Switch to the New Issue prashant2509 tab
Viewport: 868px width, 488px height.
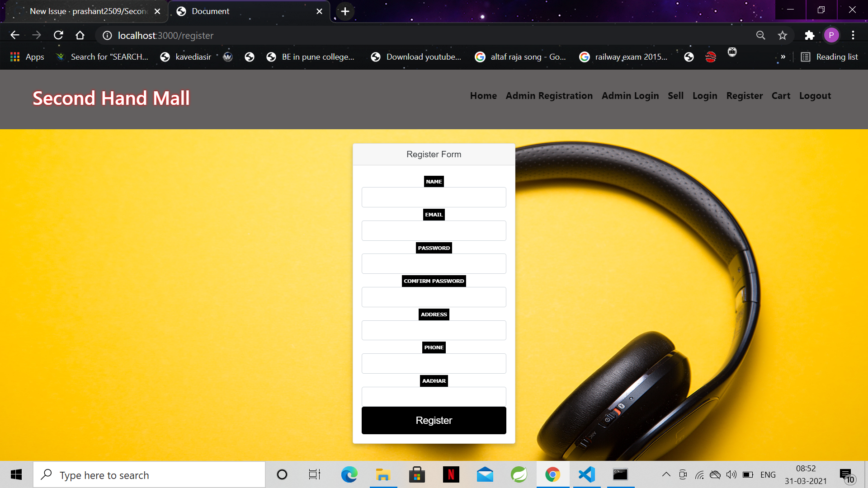coord(86,11)
